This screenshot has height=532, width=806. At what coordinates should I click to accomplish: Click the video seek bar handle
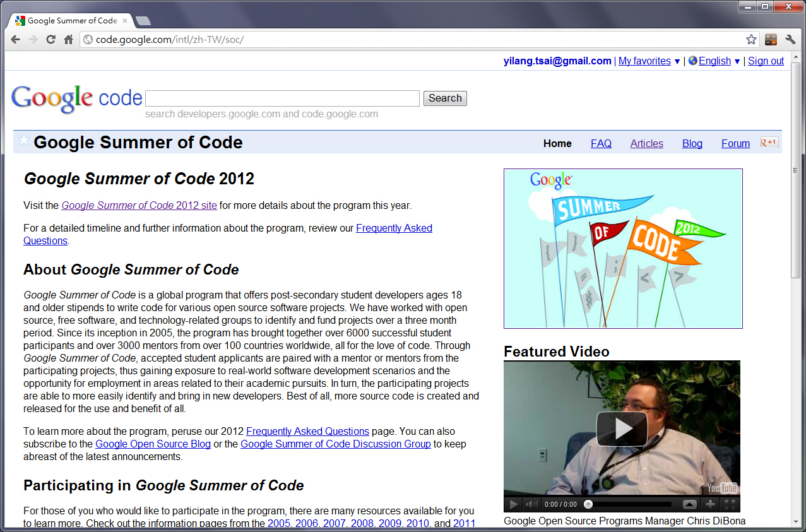coord(588,504)
